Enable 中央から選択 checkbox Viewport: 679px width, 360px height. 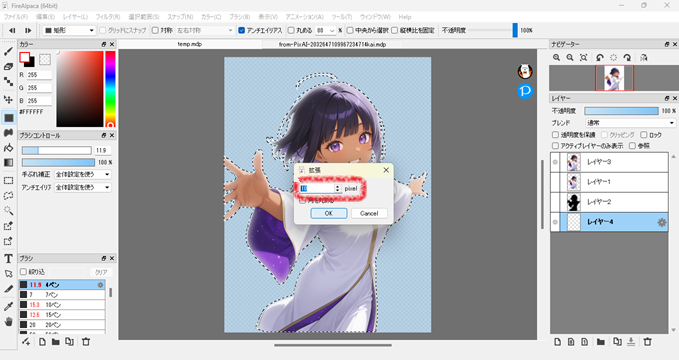[350, 30]
